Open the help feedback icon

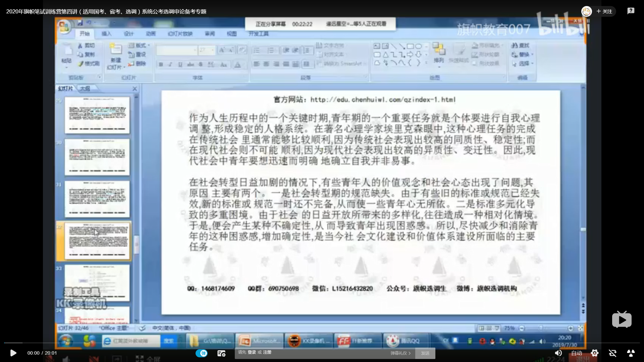pos(631,11)
